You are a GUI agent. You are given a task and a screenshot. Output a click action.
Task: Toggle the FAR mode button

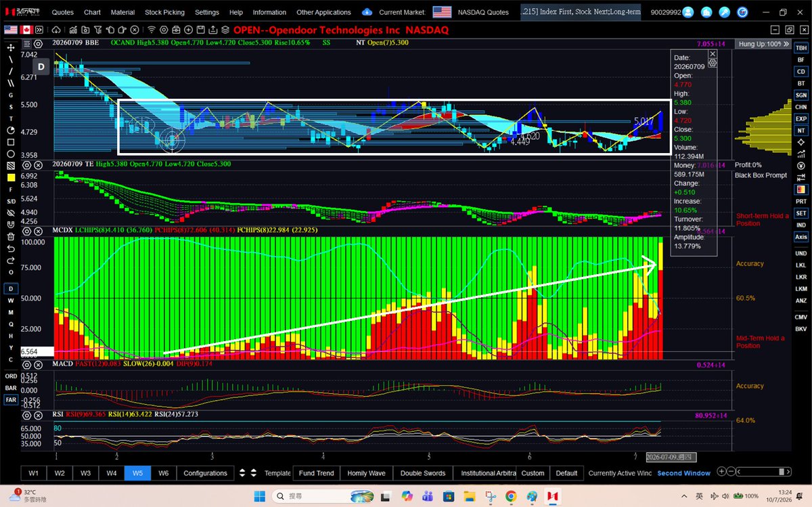pyautogui.click(x=11, y=400)
